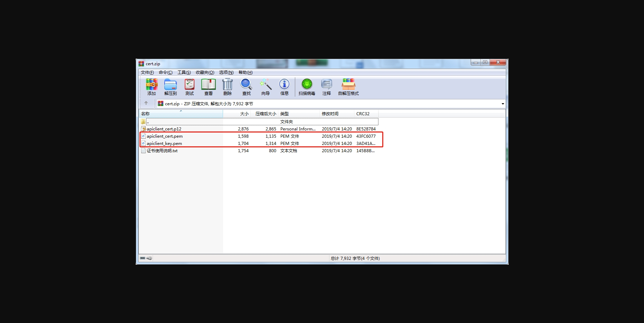Open the Tools (工具) menu
Image resolution: width=644 pixels, height=323 pixels.
pos(184,72)
